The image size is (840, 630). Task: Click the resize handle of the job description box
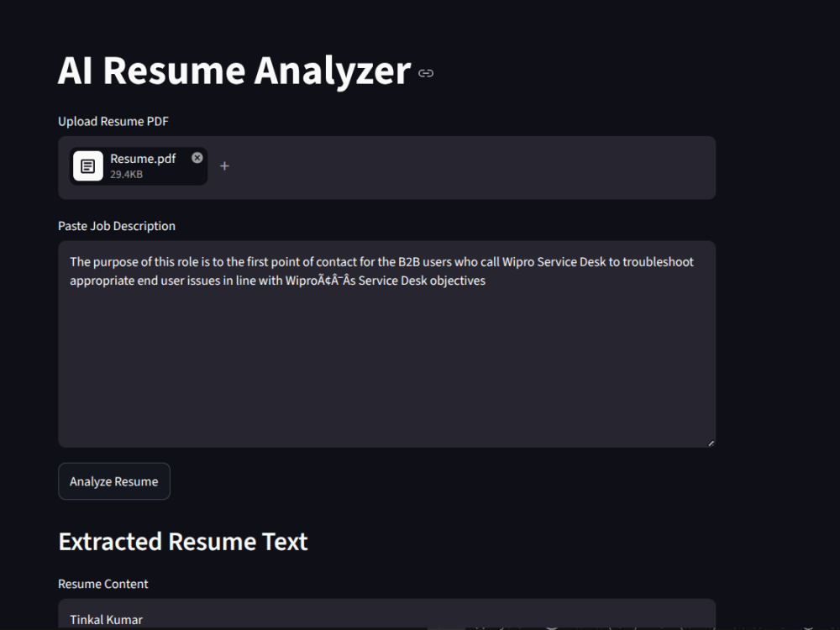point(711,443)
